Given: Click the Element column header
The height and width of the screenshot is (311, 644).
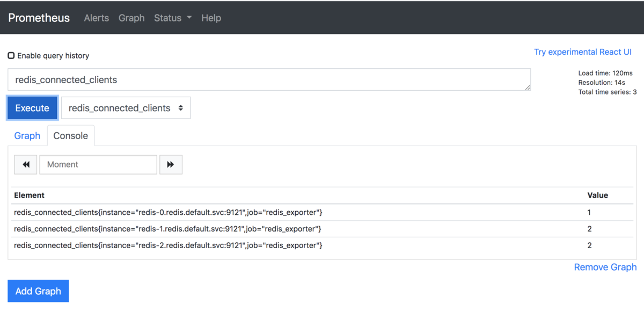Looking at the screenshot, I should tap(30, 195).
